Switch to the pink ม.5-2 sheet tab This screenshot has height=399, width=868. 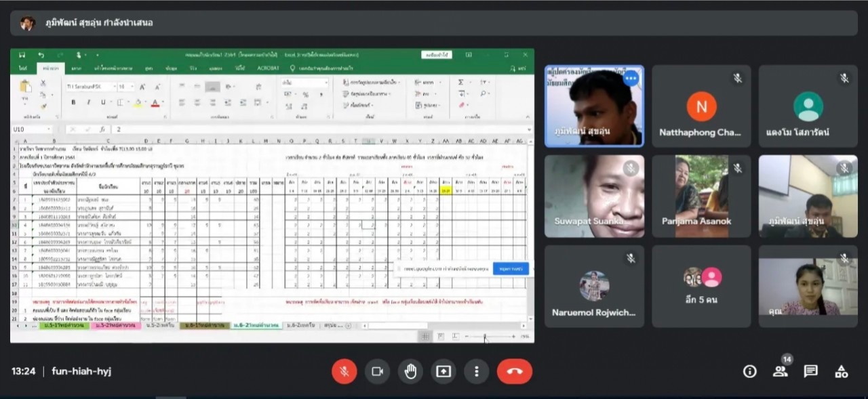point(114,326)
